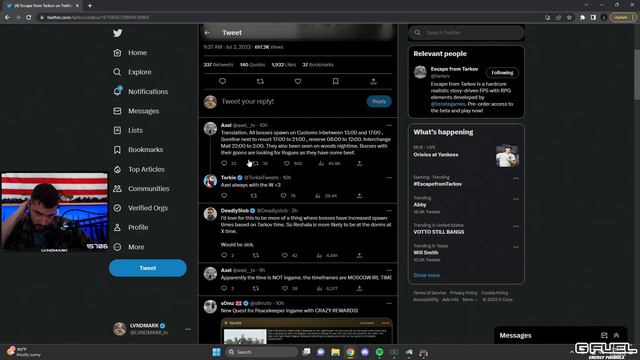Like Axel's translation tweet
Viewport: 640px width, 360px height.
tap(287, 163)
